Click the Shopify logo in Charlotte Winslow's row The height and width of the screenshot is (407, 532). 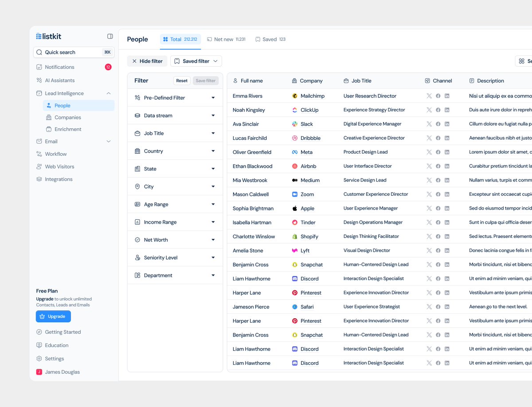click(x=295, y=237)
